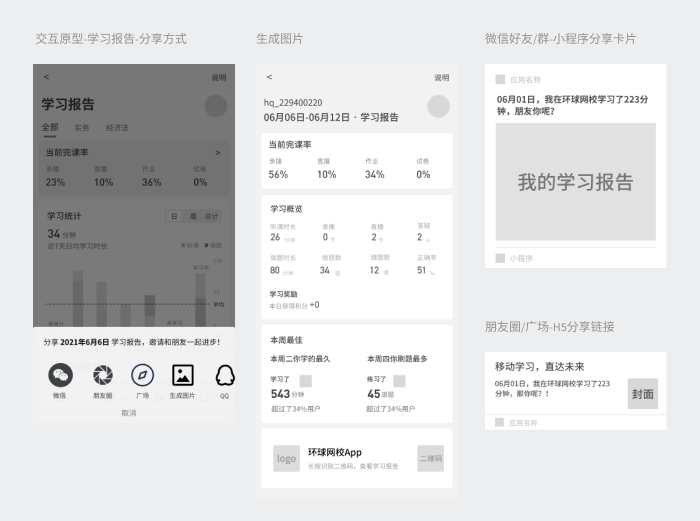Tap the 二维码 QR code placeholder
Screen dimensions: 700x521
[x=431, y=458]
